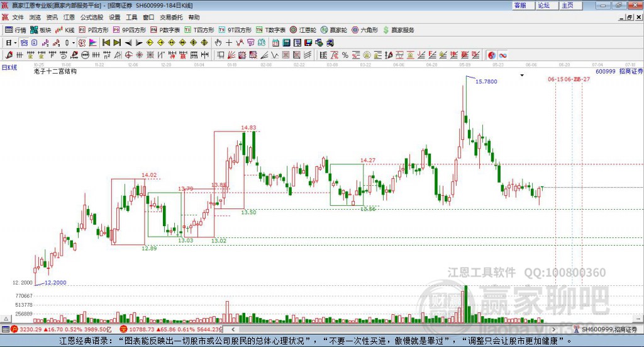
Task: Expand the panel arrow above status bar
Action: tap(6, 319)
